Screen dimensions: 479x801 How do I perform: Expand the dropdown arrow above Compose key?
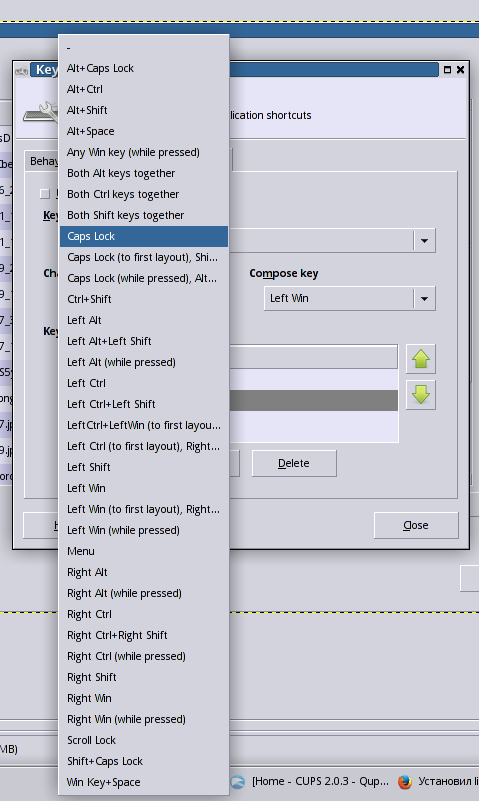click(x=424, y=240)
